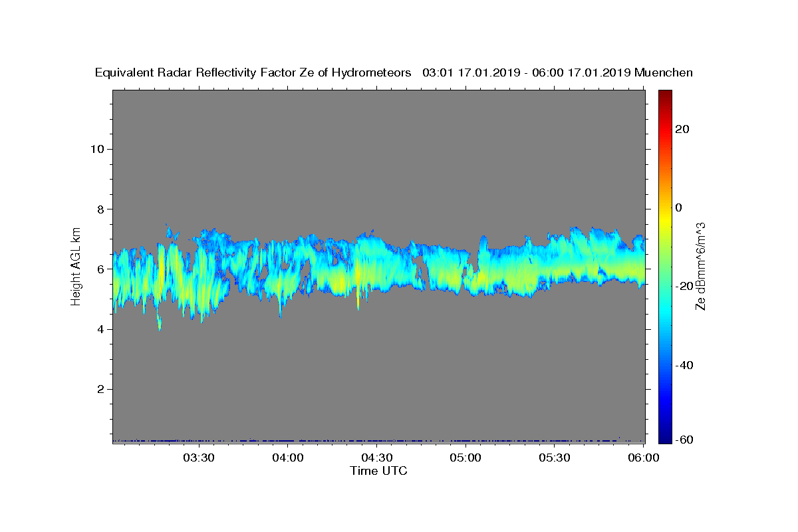The width and height of the screenshot is (798, 532).
Task: Click the '05:30' time tick label
Action: click(555, 458)
